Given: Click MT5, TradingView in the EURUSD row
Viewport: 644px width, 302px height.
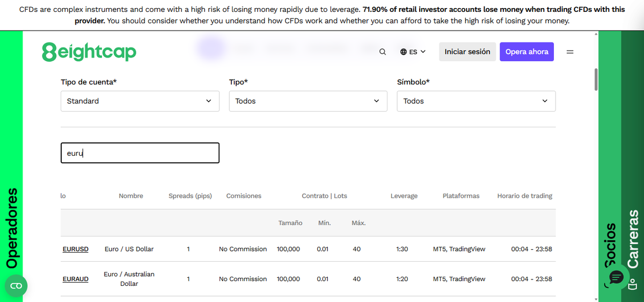Looking at the screenshot, I should click(459, 249).
